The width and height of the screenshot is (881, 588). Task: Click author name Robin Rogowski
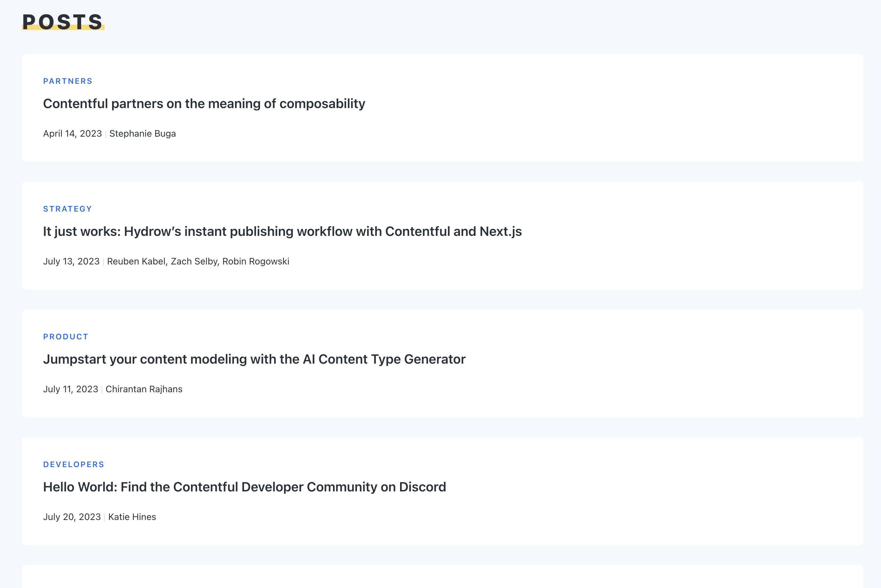click(255, 261)
